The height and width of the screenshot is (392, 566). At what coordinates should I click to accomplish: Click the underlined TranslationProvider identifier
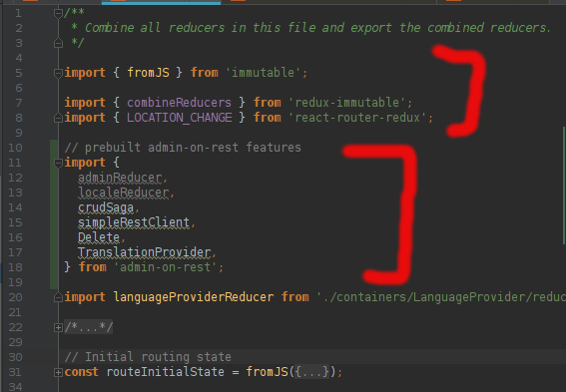coord(145,252)
